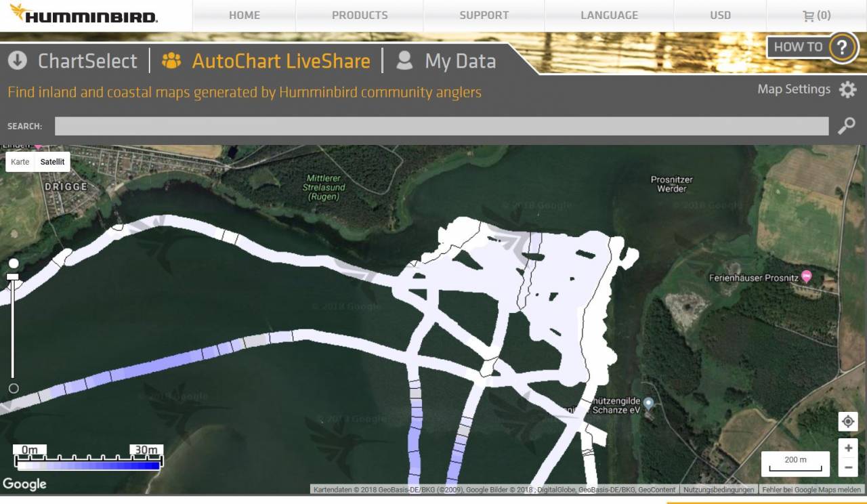Expand the LANGUAGE menu

609,16
